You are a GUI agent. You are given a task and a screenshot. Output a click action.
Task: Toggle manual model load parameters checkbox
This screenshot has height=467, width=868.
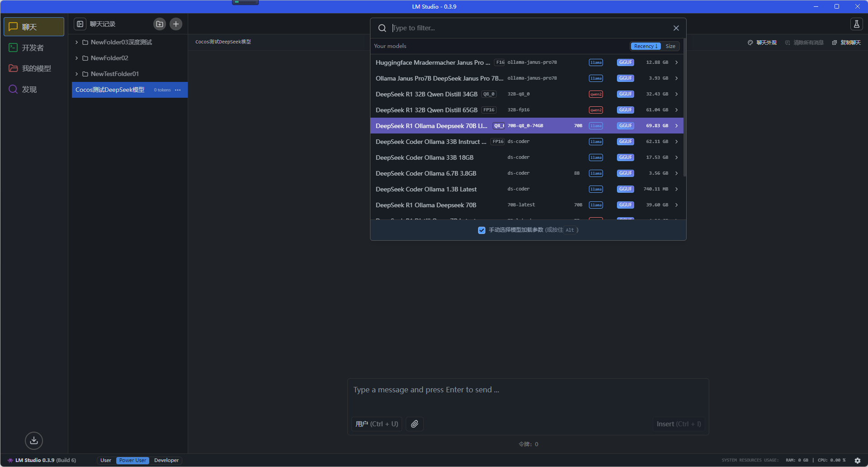click(482, 230)
